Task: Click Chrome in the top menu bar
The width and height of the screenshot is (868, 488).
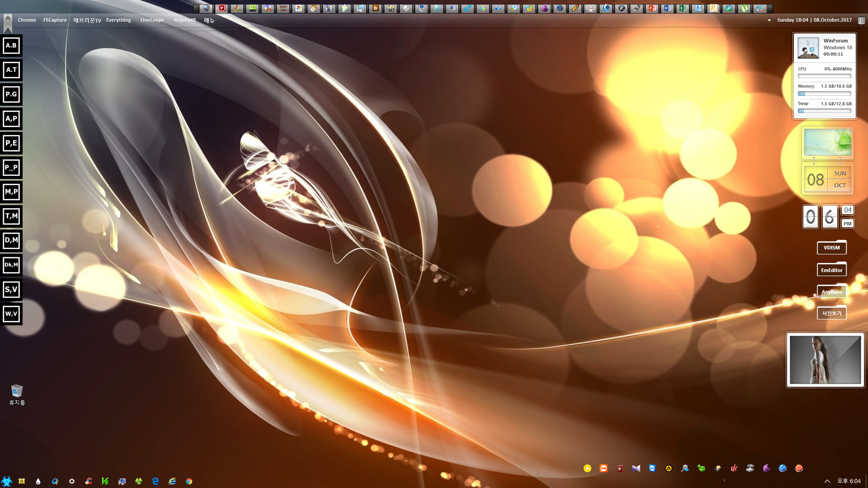Action: [27, 20]
